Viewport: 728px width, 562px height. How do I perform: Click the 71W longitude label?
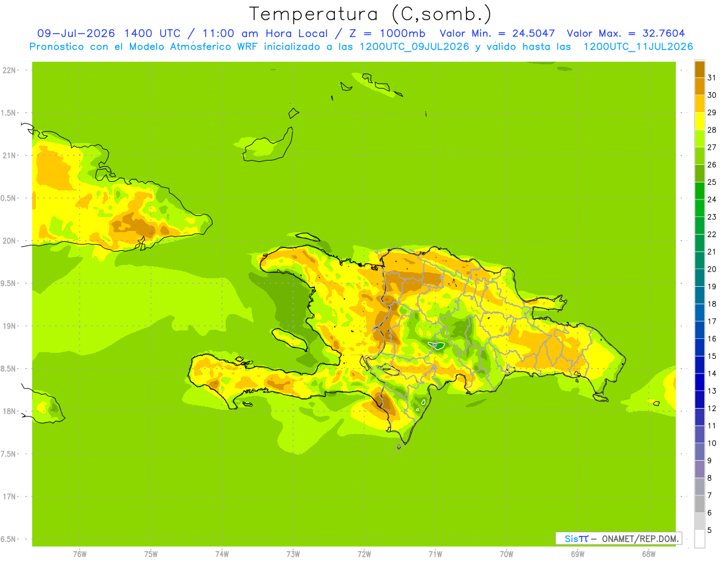(x=435, y=554)
